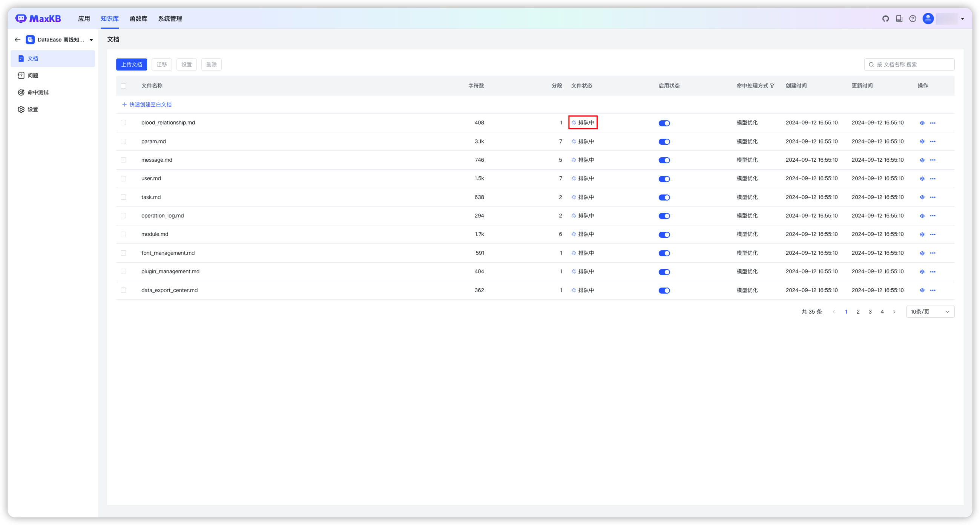
Task: Open more options for task.md row
Action: [932, 197]
